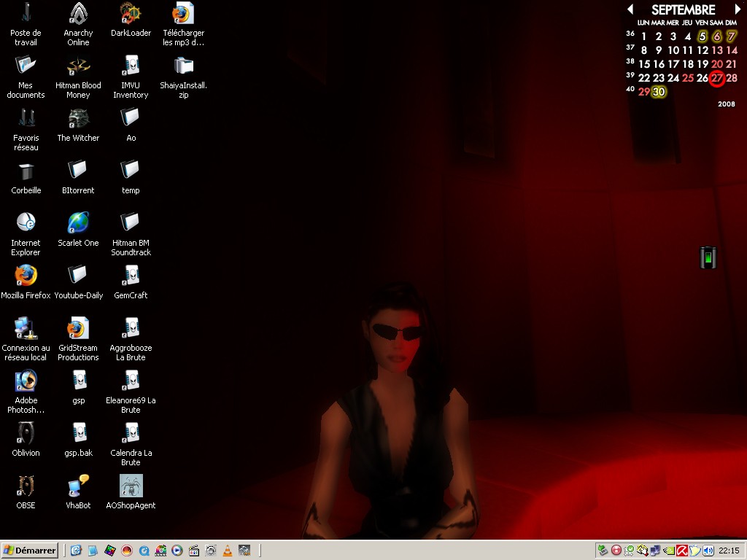Select the Mozilla Firefox desktop icon
This screenshot has height=560, width=747.
point(26,276)
